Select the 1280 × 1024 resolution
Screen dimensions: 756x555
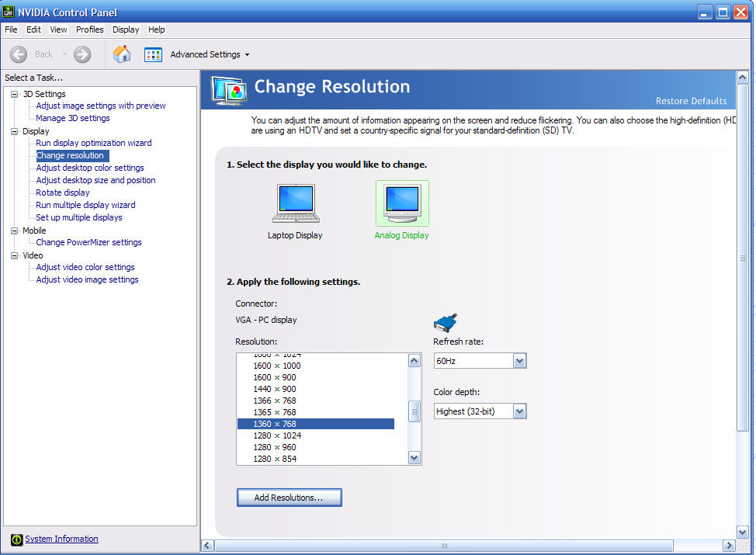(316, 435)
